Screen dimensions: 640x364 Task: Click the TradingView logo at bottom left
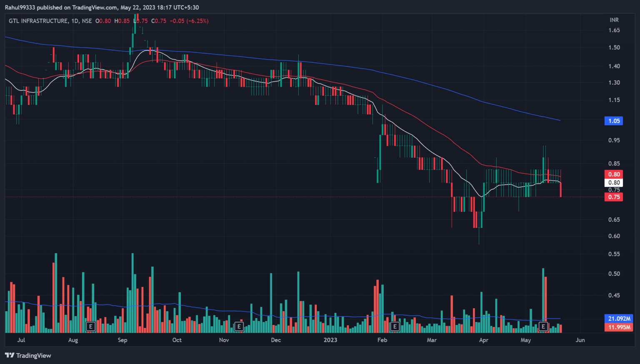tap(28, 355)
